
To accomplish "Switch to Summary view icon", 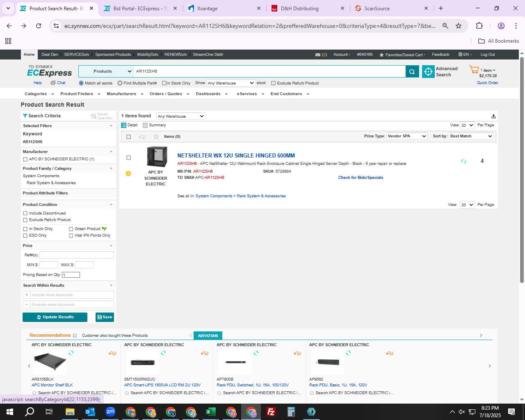I will tap(145, 125).
